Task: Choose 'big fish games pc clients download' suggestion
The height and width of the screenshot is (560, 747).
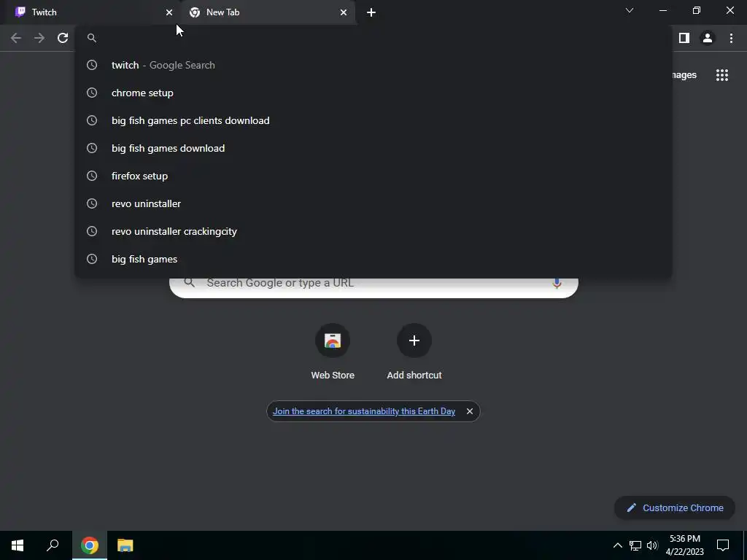Action: click(373, 120)
